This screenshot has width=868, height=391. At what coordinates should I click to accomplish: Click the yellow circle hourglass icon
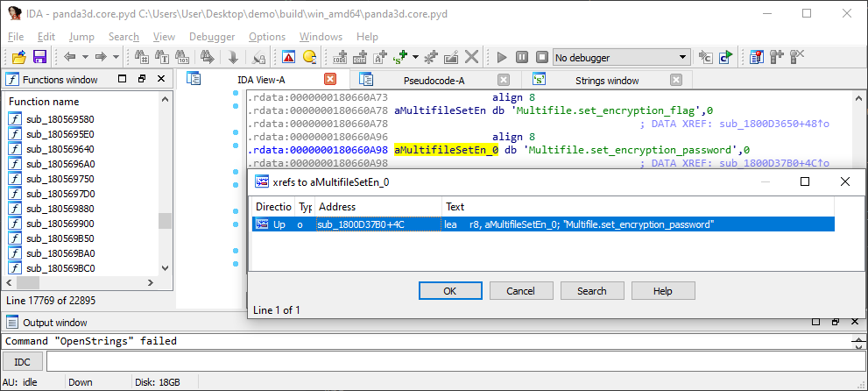click(309, 57)
